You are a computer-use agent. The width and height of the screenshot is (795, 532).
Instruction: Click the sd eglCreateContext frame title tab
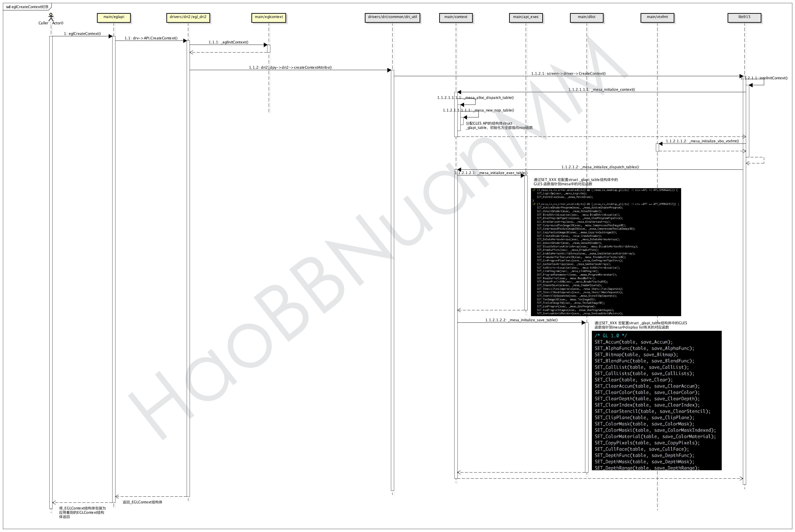(27, 7)
